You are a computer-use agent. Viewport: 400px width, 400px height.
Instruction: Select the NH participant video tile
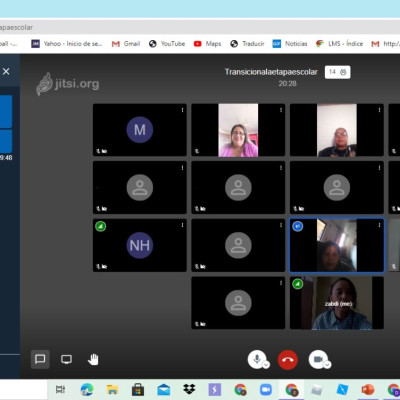click(140, 245)
